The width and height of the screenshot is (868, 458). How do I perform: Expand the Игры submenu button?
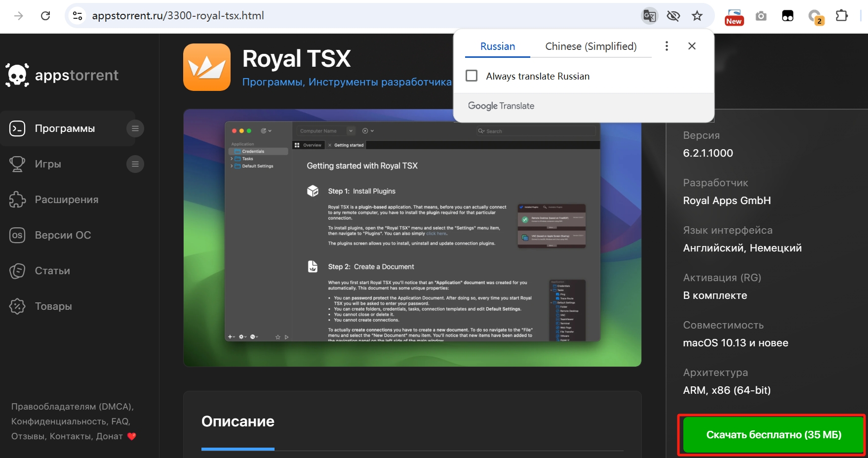135,164
